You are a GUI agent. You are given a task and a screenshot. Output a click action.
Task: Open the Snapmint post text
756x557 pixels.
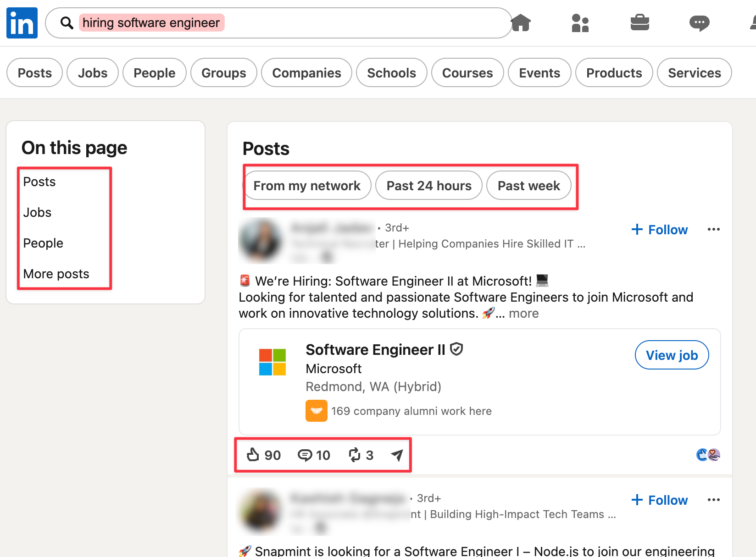[477, 551]
